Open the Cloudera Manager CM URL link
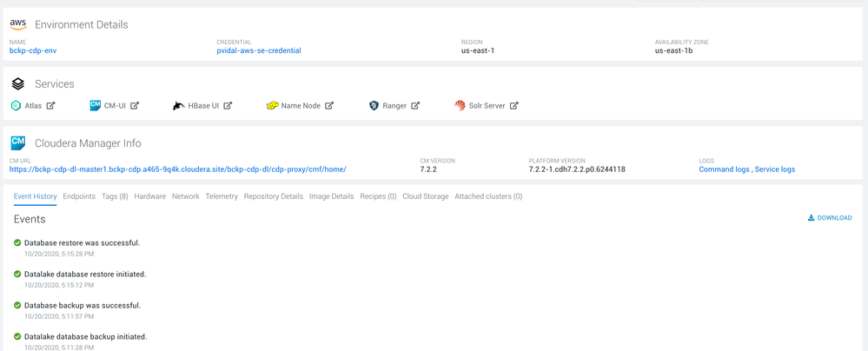 tap(178, 169)
